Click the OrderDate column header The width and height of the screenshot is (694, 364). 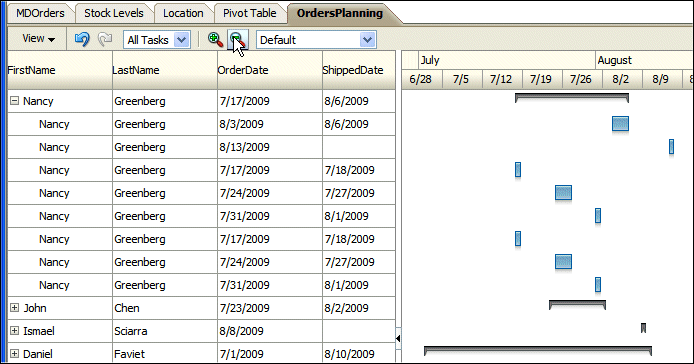coord(270,70)
